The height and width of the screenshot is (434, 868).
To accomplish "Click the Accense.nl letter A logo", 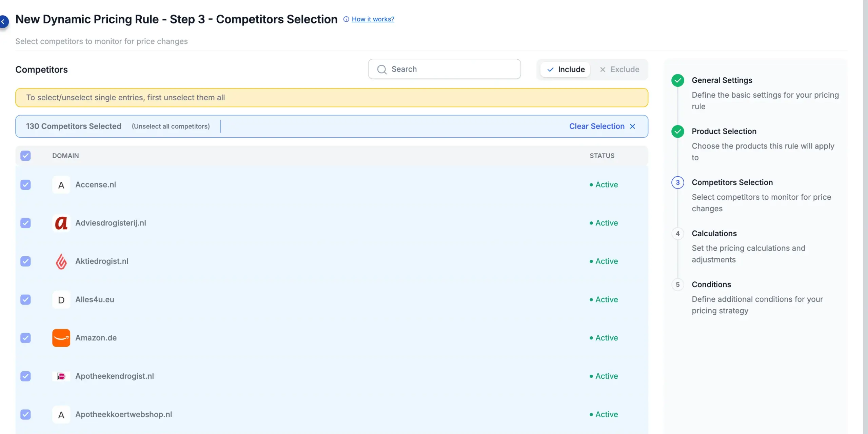I will (61, 185).
